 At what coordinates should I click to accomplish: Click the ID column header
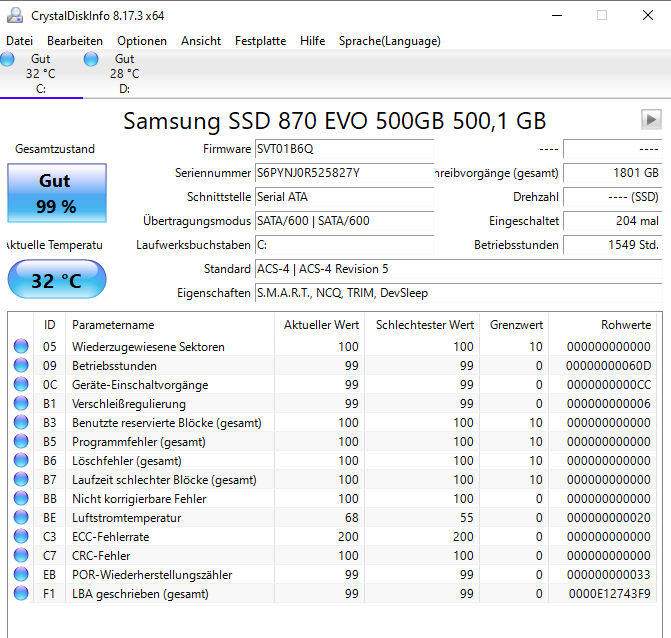(x=49, y=325)
